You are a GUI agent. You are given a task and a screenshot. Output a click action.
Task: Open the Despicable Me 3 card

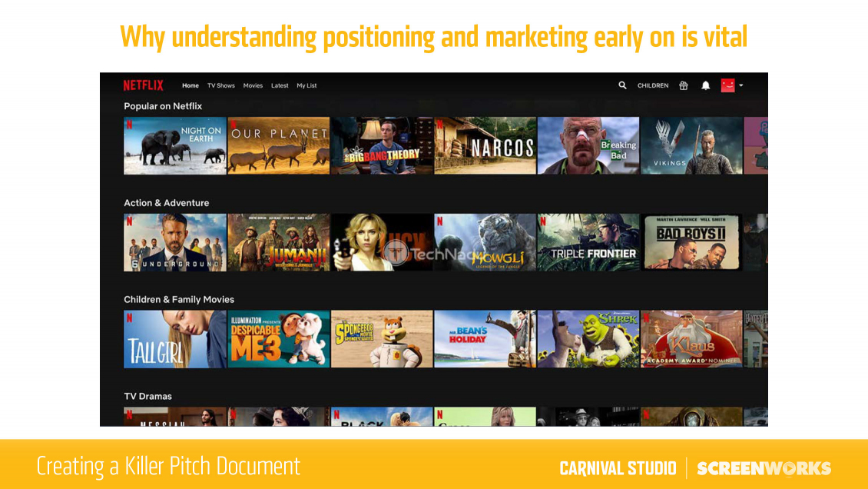click(279, 339)
